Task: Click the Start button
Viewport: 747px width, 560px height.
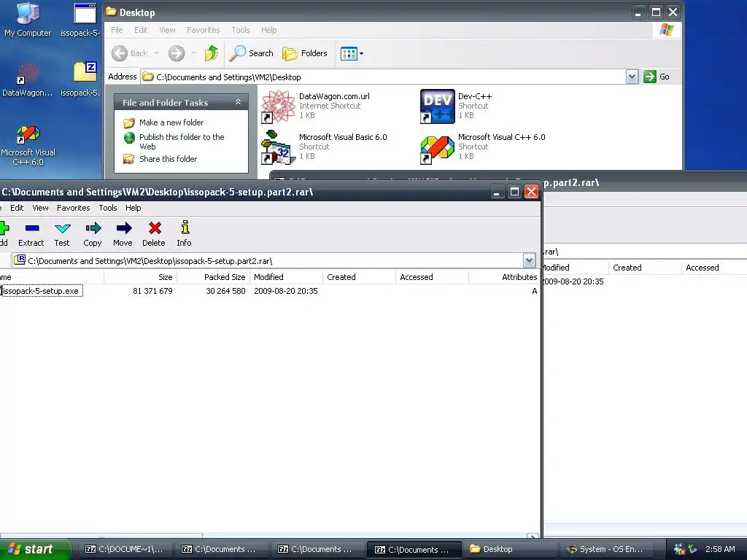Action: tap(35, 549)
